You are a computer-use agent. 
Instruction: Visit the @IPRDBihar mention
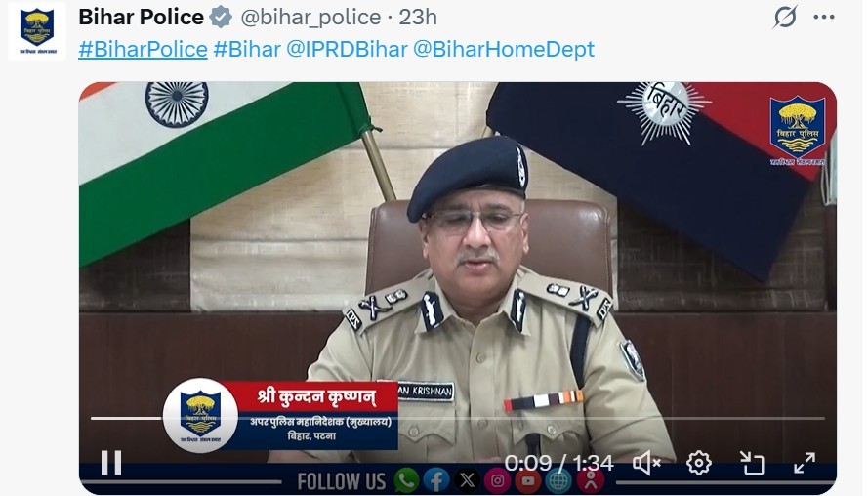click(347, 49)
